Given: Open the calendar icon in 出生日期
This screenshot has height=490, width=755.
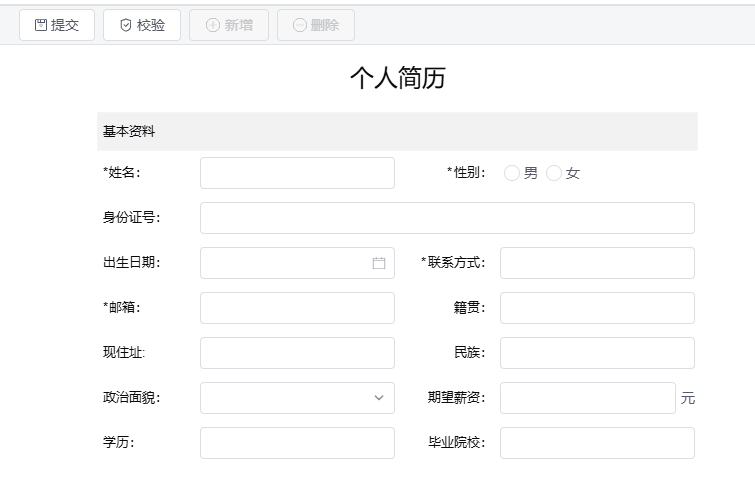Looking at the screenshot, I should [x=379, y=263].
